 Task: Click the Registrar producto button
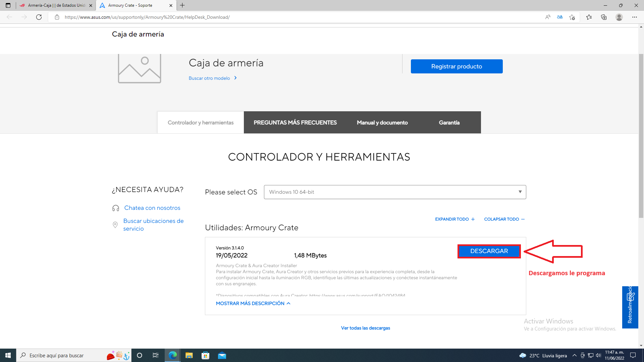click(x=456, y=66)
